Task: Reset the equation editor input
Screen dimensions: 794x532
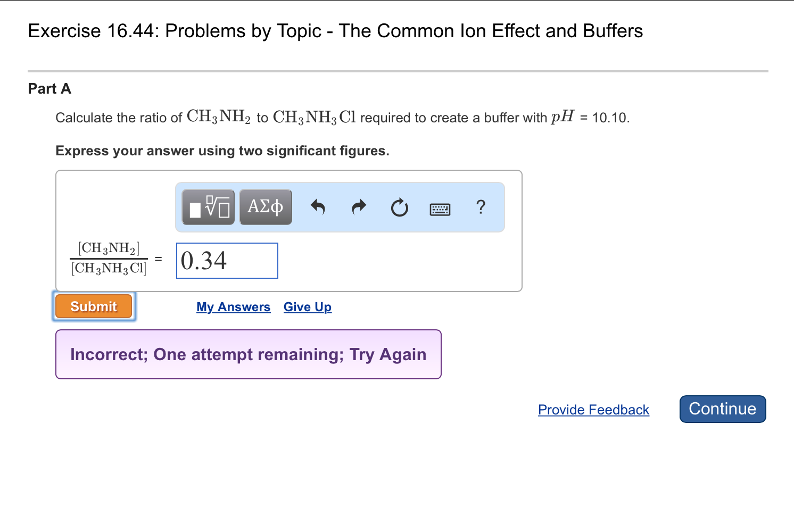Action: [399, 207]
